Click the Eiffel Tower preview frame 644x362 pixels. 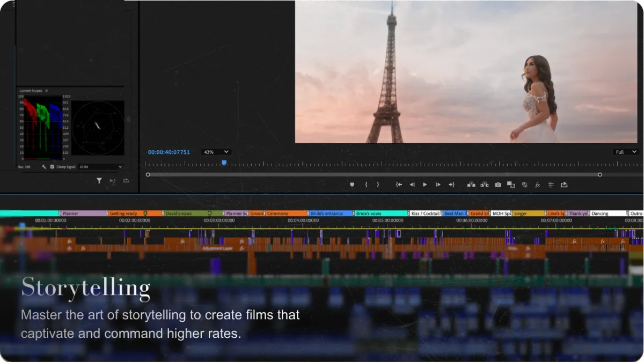pos(466,72)
